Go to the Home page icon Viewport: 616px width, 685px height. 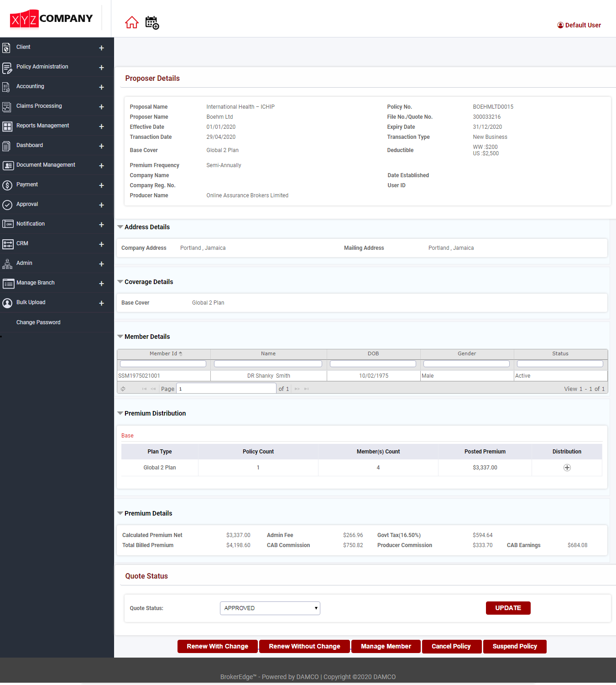pos(132,22)
